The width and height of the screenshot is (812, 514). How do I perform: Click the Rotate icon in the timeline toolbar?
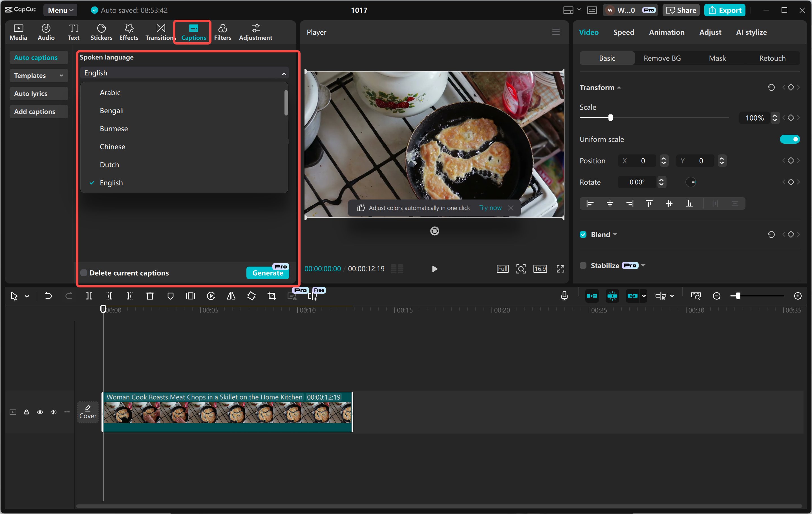pyautogui.click(x=251, y=296)
